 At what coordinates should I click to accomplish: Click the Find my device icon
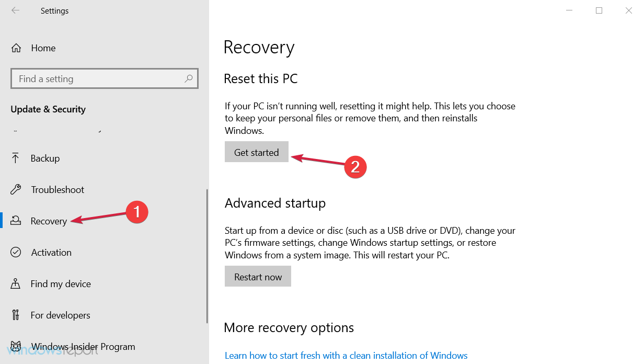coord(16,283)
